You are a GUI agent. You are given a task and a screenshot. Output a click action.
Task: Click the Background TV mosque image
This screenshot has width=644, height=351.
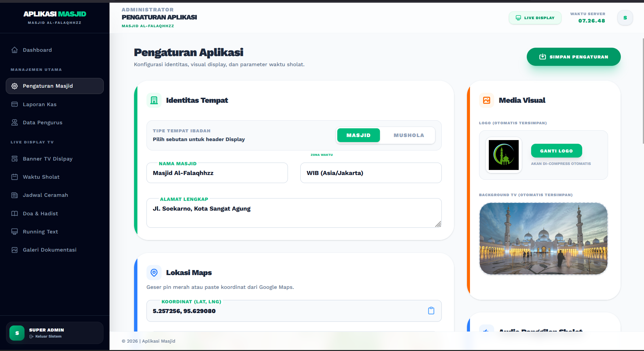coord(544,238)
